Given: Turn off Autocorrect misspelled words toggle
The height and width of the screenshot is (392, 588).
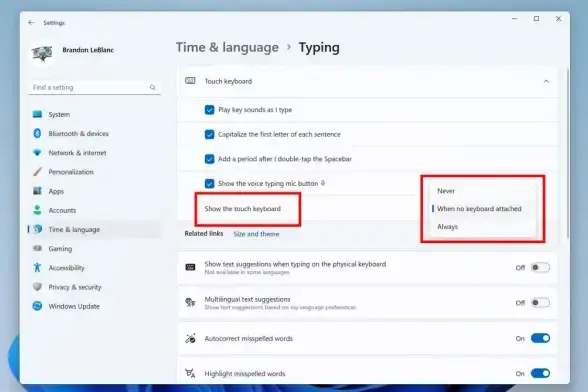Looking at the screenshot, I should pyautogui.click(x=540, y=338).
